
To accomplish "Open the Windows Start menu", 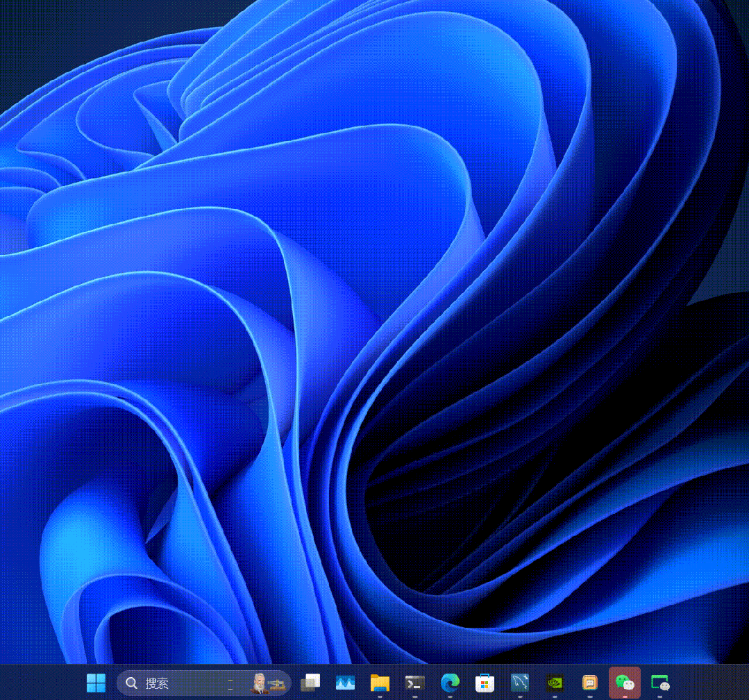I will [96, 683].
